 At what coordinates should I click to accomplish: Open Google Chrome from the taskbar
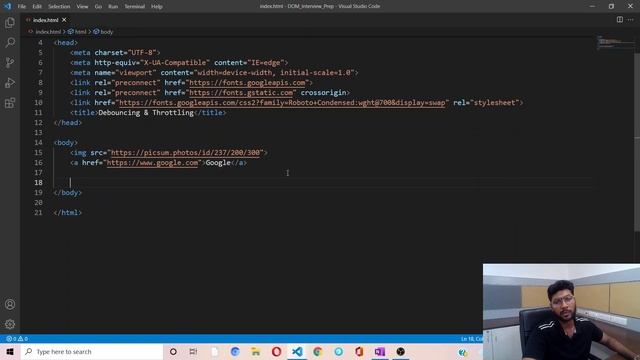tap(318, 351)
